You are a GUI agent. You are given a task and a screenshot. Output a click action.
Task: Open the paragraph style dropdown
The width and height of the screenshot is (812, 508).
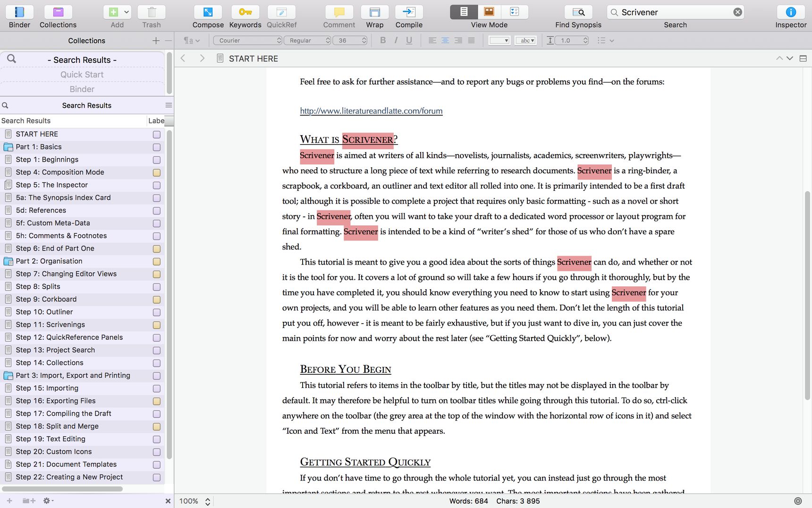point(192,40)
